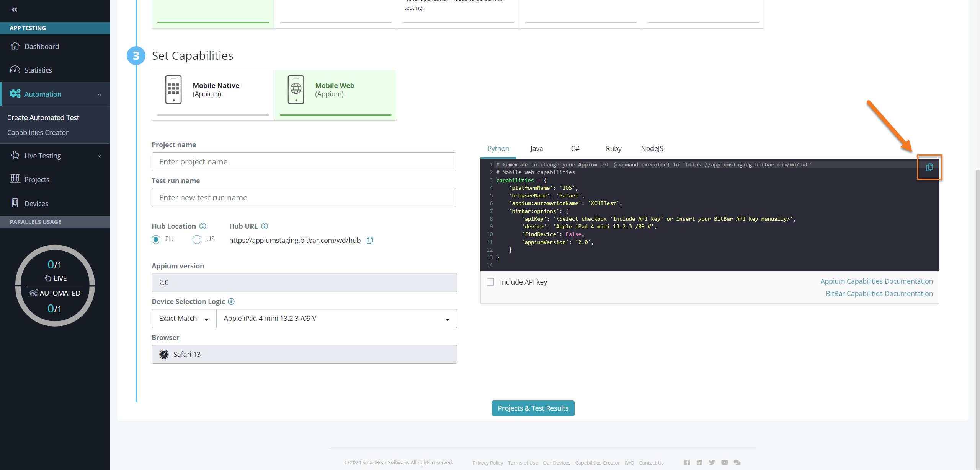Click the Hub URL info icon
The width and height of the screenshot is (980, 470).
265,226
